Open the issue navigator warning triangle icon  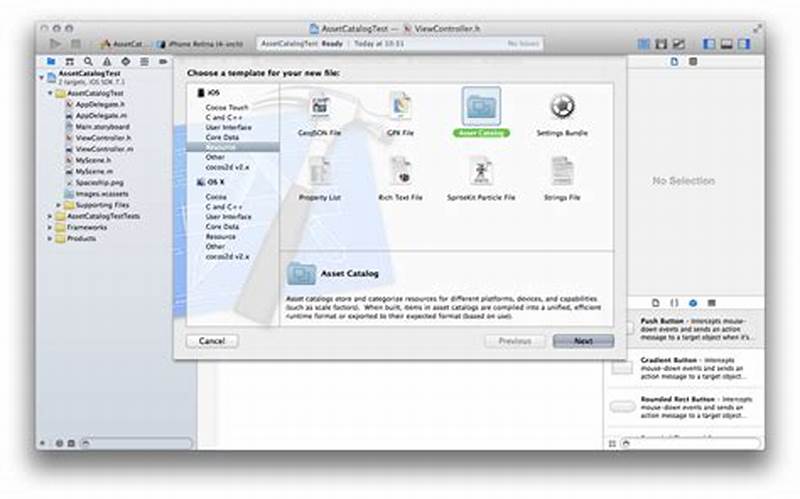coord(107,62)
